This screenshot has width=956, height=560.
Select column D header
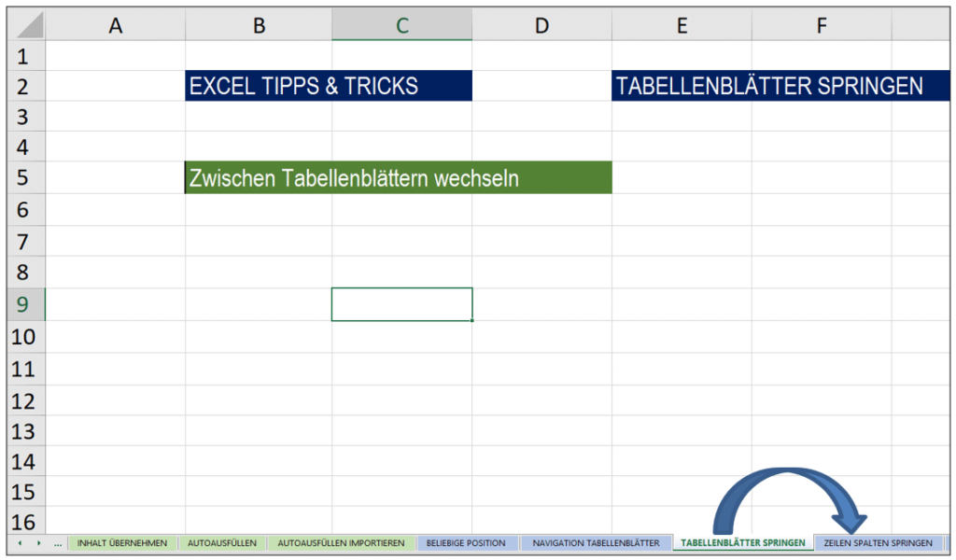tap(541, 25)
